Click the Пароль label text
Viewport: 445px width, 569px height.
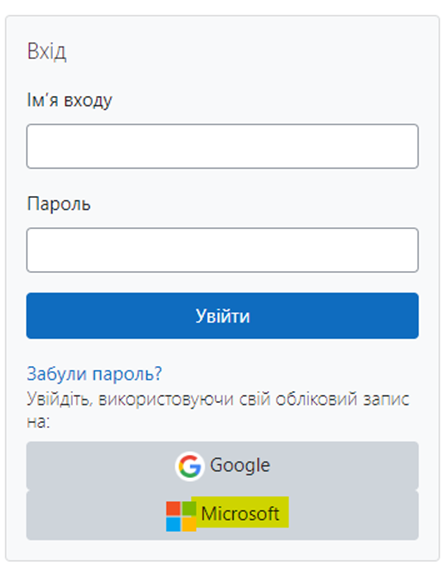click(59, 204)
